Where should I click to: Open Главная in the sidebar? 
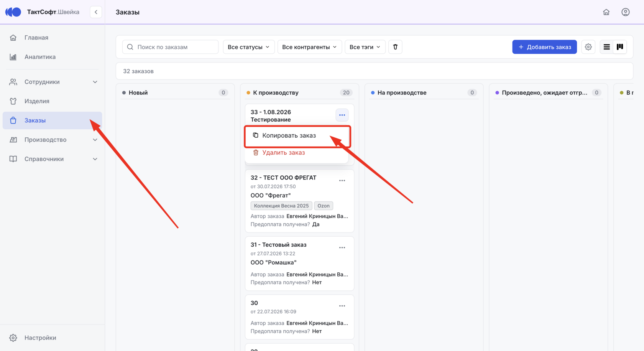click(52, 38)
